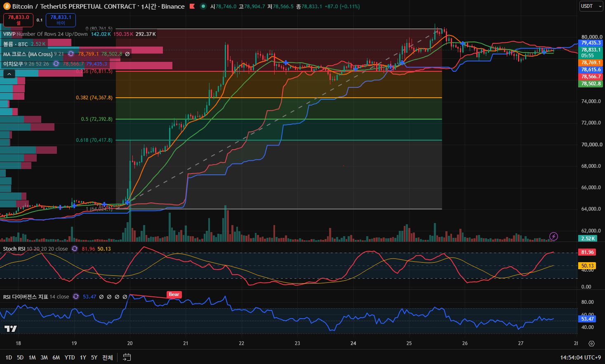The width and height of the screenshot is (605, 364).
Task: Click the blue 53.47 RSI value tag
Action: coord(587,319)
